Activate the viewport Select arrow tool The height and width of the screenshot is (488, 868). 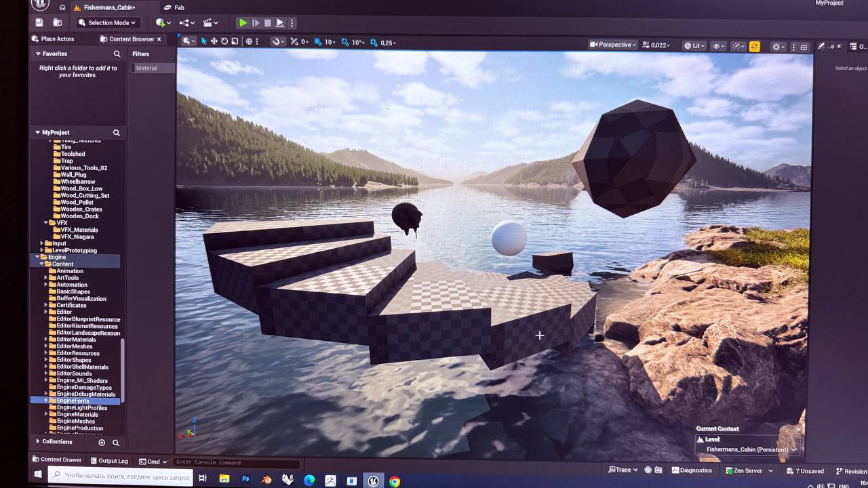point(204,41)
